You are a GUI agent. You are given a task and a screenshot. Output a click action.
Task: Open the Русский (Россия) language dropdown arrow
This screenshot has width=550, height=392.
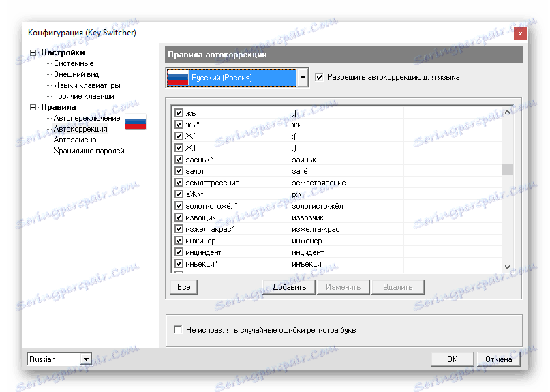[303, 78]
